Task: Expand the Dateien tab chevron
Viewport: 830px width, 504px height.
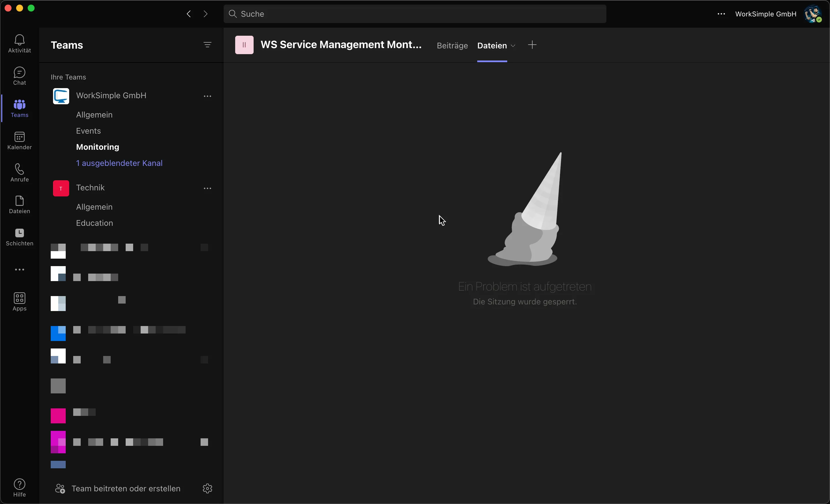Action: click(513, 46)
